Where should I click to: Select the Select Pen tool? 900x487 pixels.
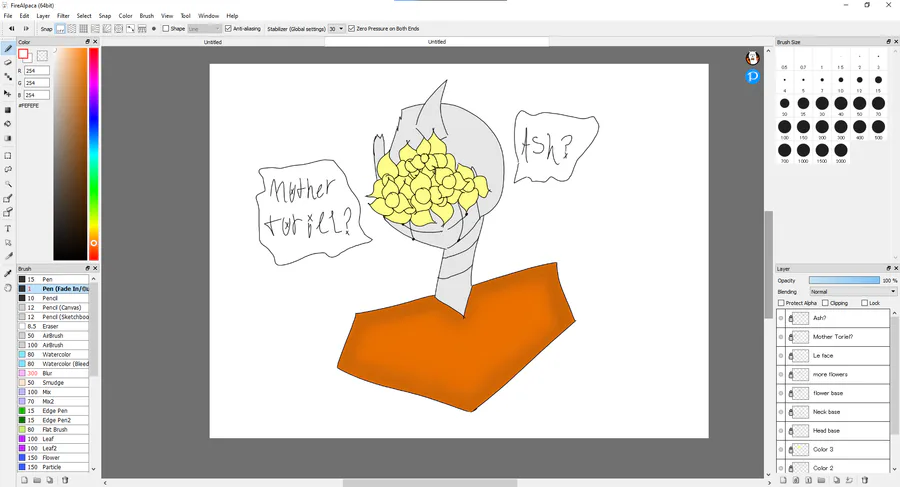8,199
